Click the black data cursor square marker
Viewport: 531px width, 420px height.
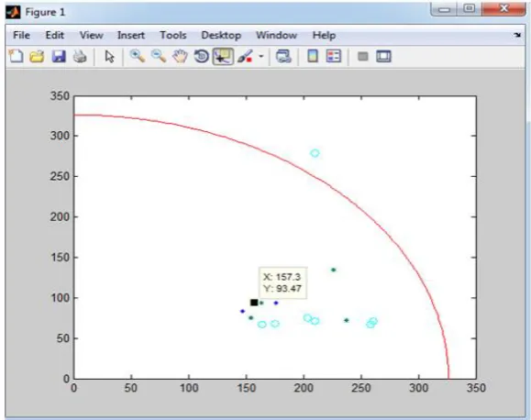pos(254,303)
